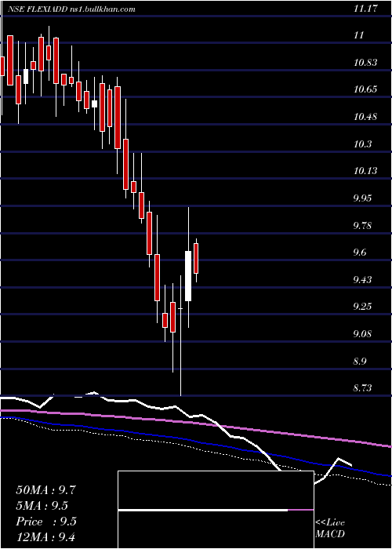Click the 10.13 price axis label

tap(365, 170)
